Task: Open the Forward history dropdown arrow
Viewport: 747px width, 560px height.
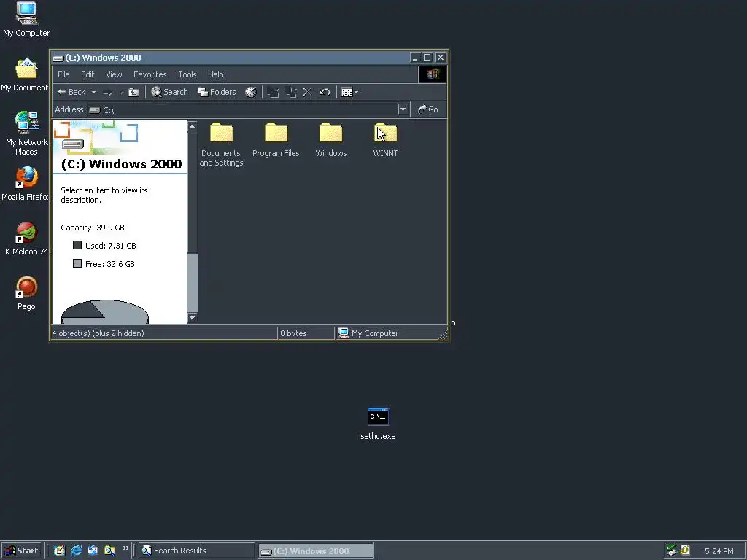Action: tap(122, 93)
